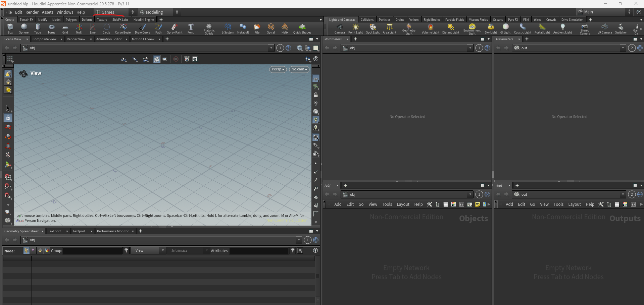Switch to the Animation Editor tab
This screenshot has width=644, height=305.
tap(109, 39)
